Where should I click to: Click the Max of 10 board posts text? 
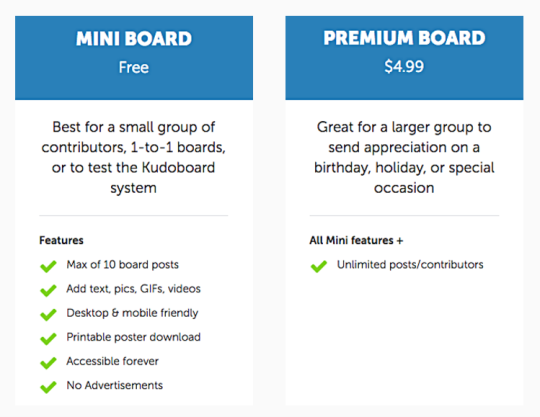point(123,264)
